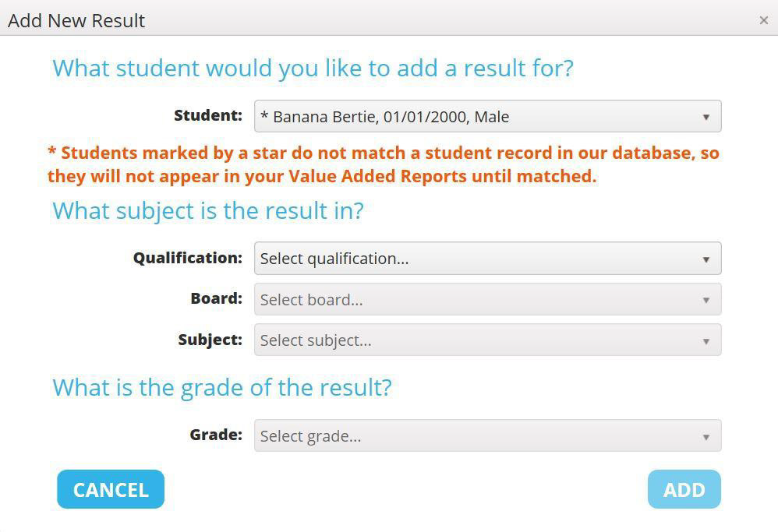Click the 'Grade:' field label
This screenshot has width=778, height=532.
pos(216,435)
